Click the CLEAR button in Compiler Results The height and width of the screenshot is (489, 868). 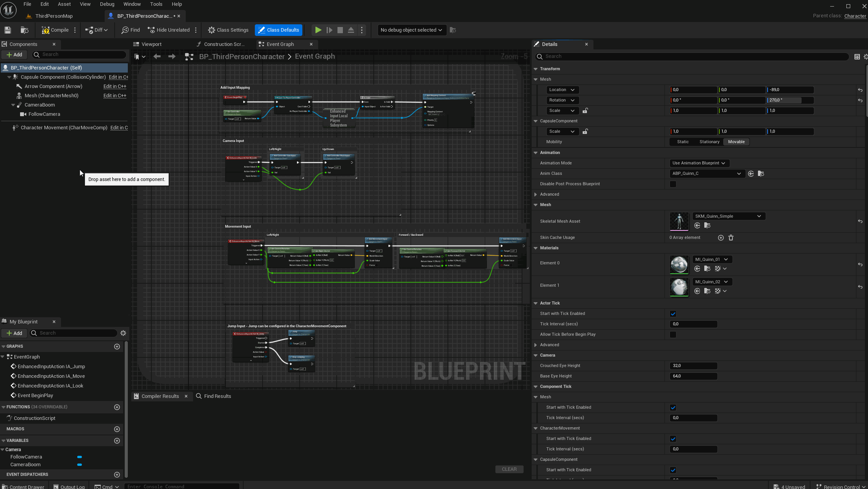[509, 469]
